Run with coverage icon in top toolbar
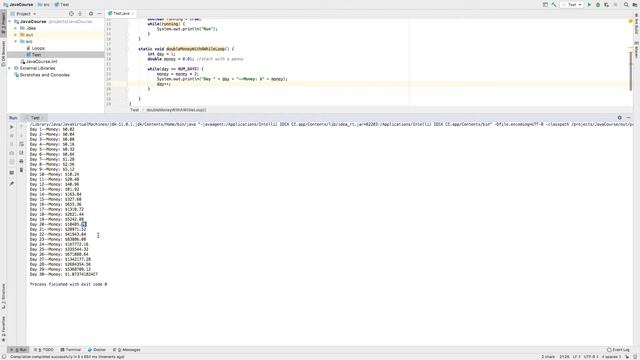This screenshot has height=360, width=640. coord(607,4)
